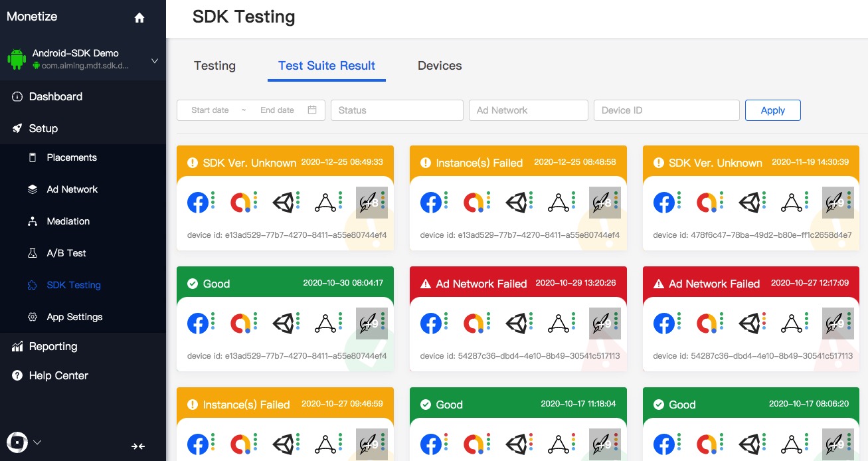Click the Apply filter button
Viewport: 868px width, 461px height.
coord(772,110)
